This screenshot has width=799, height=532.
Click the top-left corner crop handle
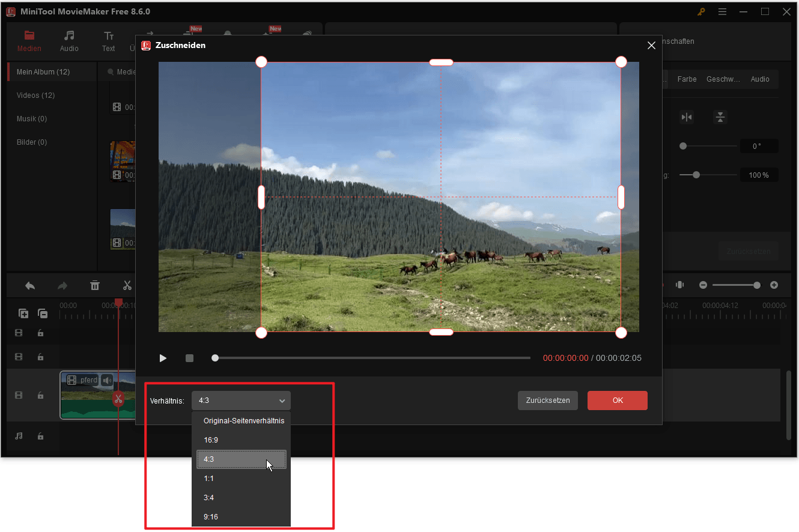click(x=261, y=62)
